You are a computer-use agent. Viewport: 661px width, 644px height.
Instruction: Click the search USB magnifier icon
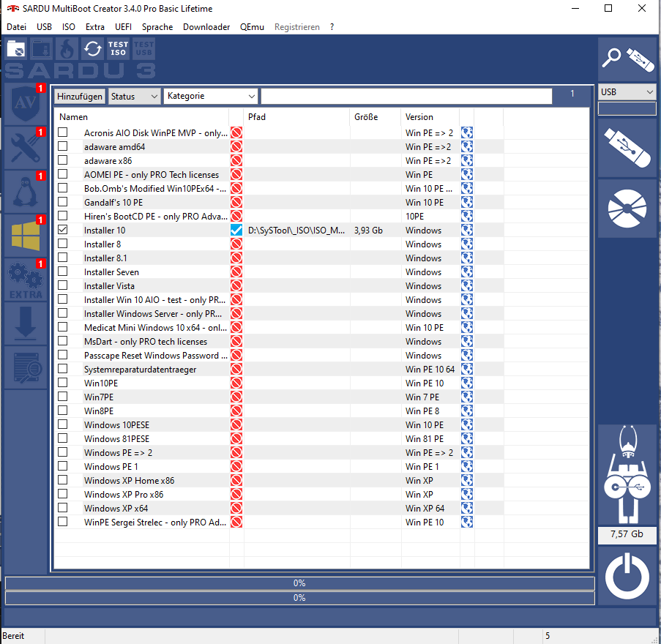(x=627, y=59)
